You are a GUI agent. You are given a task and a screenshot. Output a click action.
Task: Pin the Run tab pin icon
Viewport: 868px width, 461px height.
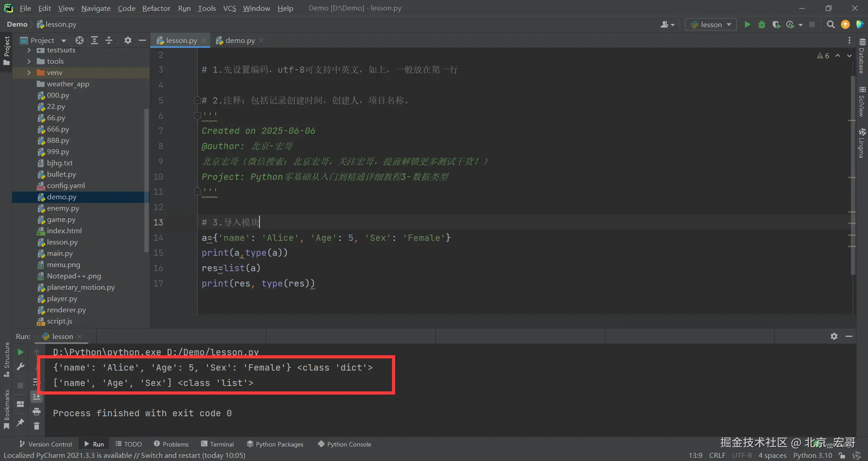pos(20,423)
